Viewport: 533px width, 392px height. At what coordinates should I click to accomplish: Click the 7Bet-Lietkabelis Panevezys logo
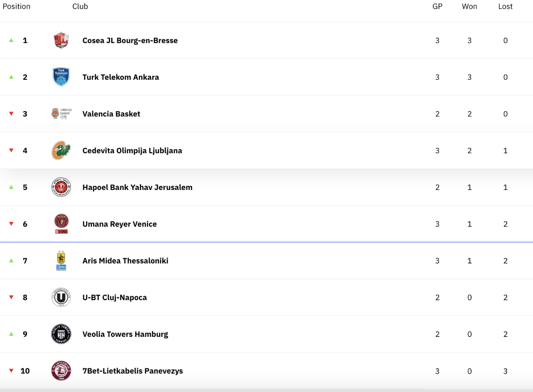pyautogui.click(x=61, y=370)
